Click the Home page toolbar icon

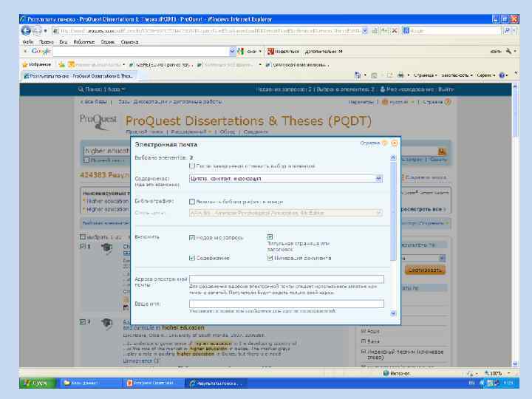click(358, 75)
